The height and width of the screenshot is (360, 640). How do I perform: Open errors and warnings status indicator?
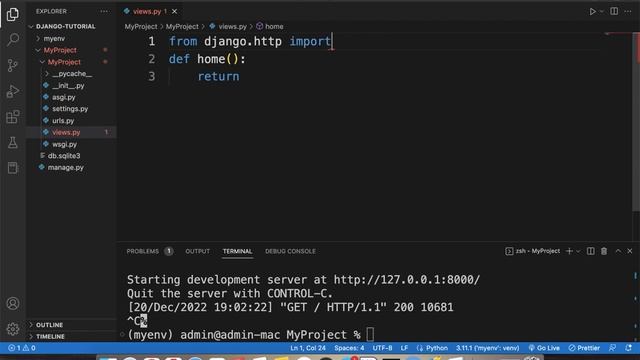coord(22,348)
